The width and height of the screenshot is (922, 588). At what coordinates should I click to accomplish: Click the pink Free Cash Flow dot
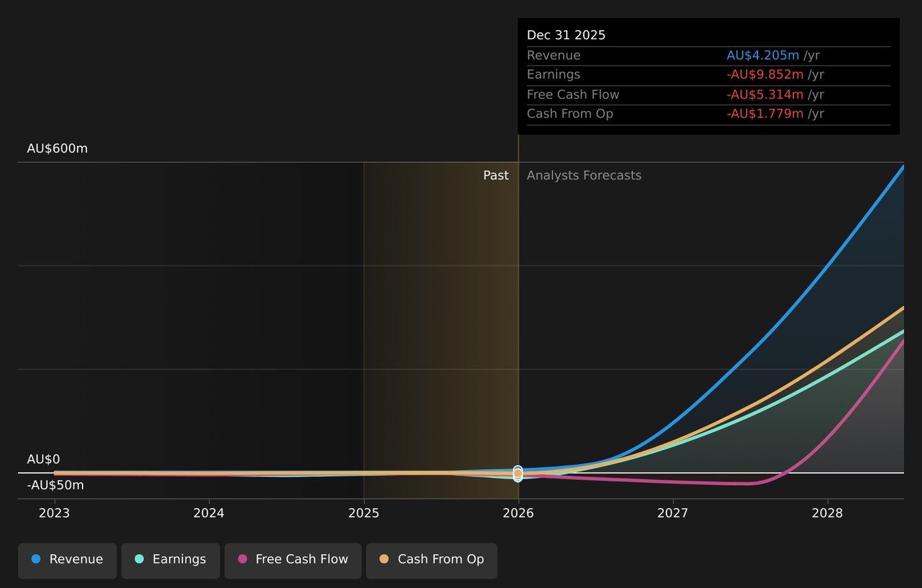pos(242,559)
